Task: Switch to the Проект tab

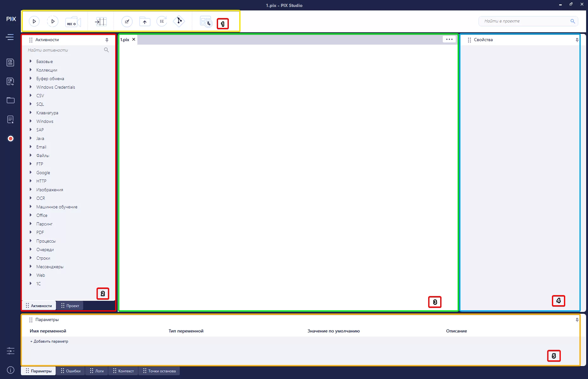Action: pyautogui.click(x=70, y=306)
